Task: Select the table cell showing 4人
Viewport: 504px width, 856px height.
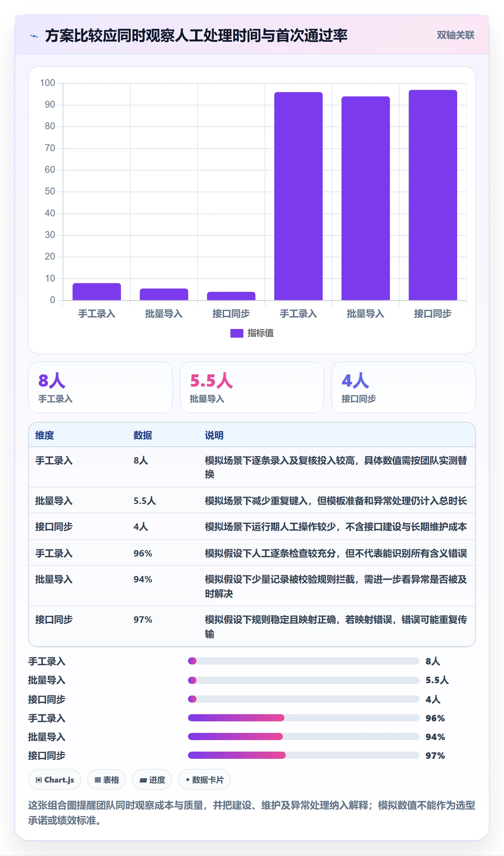Action: click(x=141, y=527)
